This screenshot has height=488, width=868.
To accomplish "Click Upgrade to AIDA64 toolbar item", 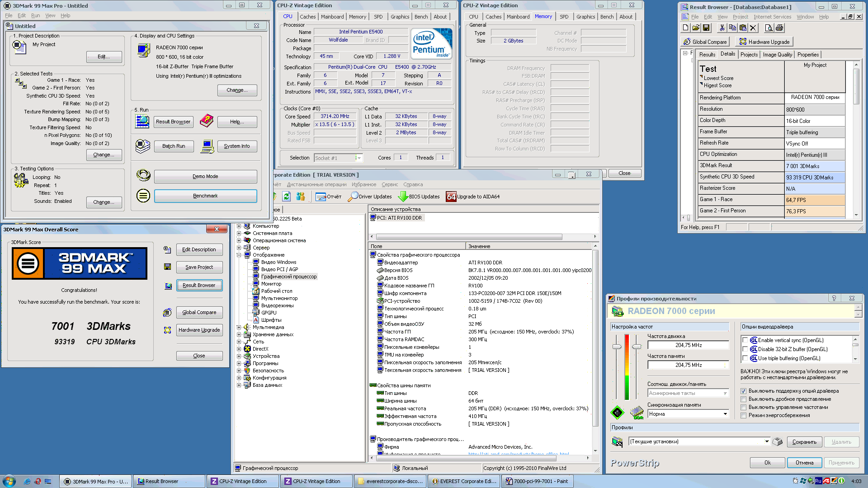I will pos(473,197).
